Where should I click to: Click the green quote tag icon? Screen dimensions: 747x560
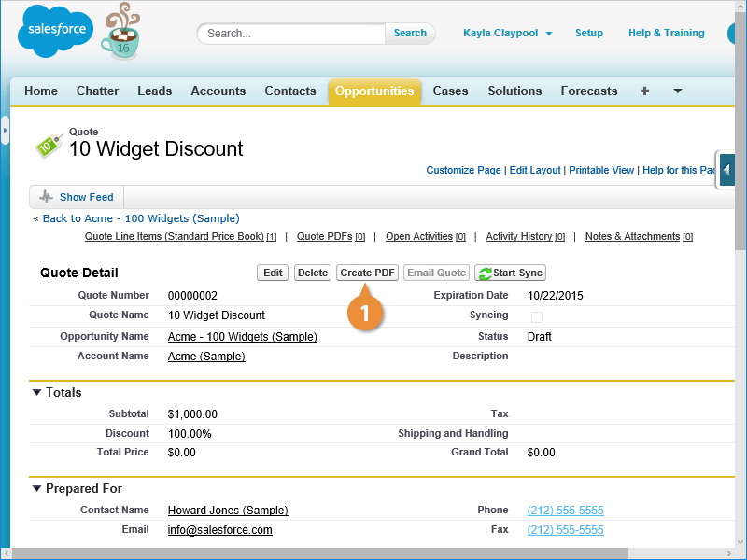pyautogui.click(x=49, y=146)
